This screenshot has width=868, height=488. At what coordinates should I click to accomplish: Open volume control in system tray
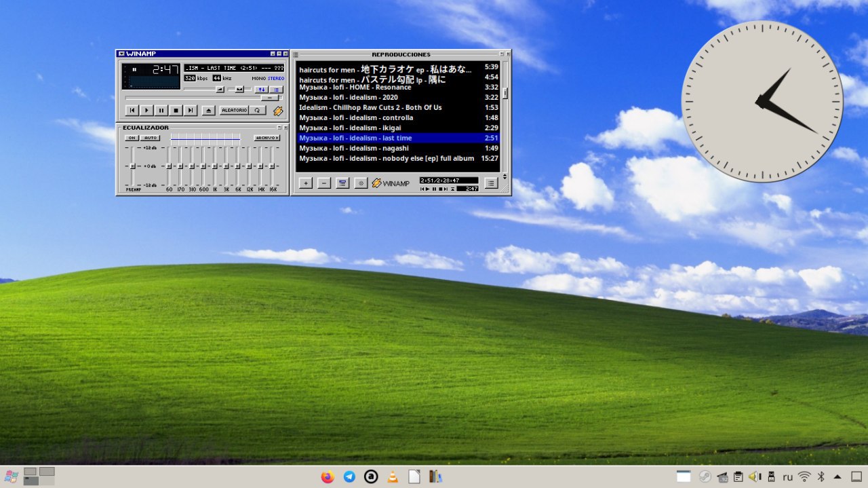coord(755,476)
